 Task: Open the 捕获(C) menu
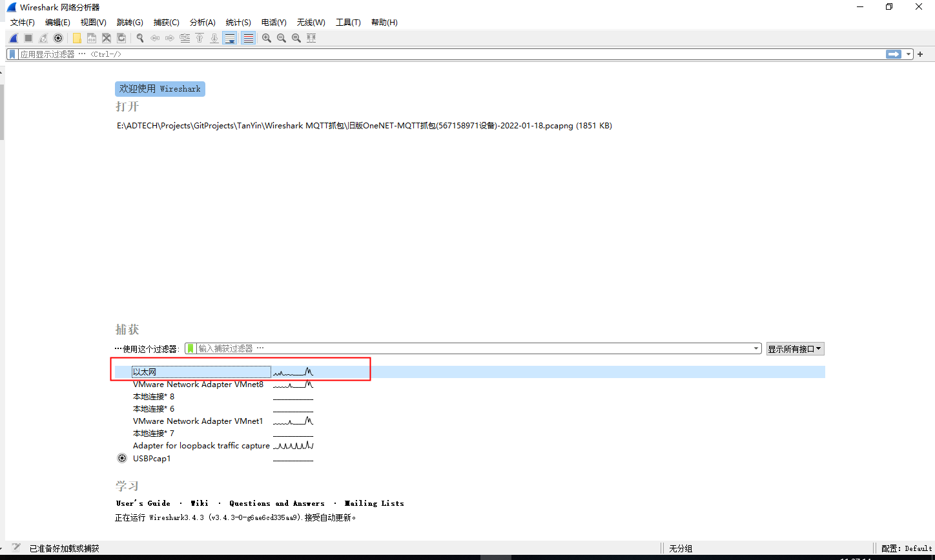tap(166, 23)
